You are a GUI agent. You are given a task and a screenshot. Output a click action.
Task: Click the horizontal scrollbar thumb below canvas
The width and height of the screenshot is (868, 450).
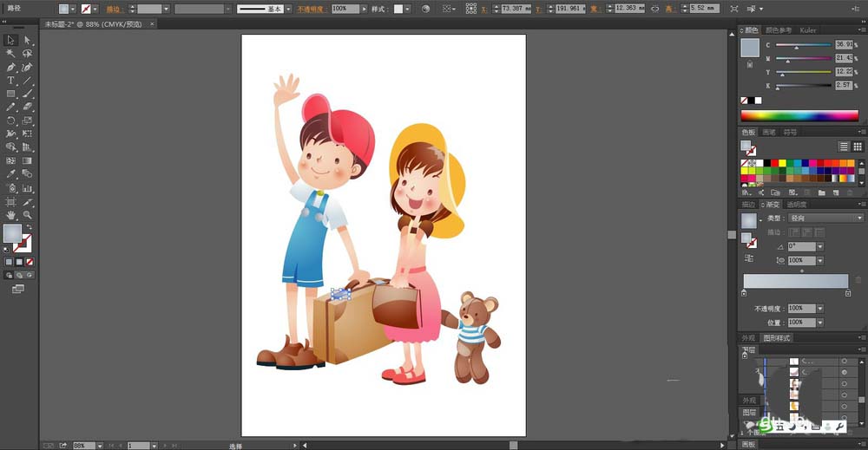(513, 445)
